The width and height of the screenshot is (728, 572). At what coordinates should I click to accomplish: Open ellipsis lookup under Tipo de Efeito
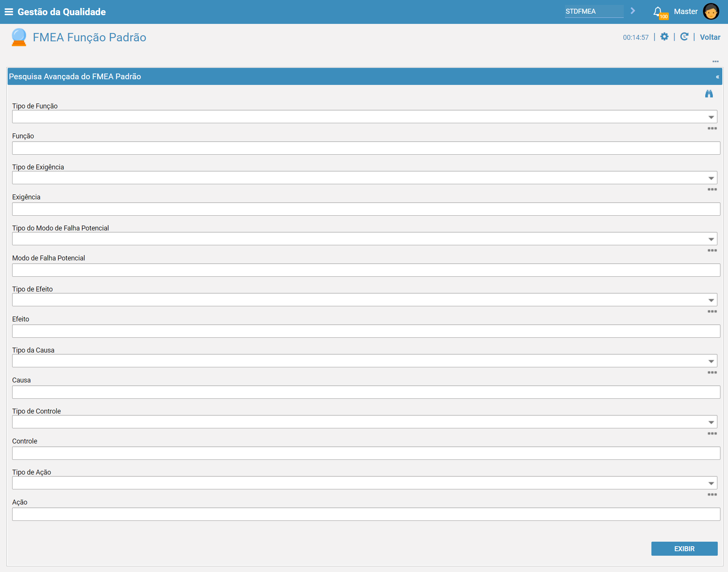point(712,312)
